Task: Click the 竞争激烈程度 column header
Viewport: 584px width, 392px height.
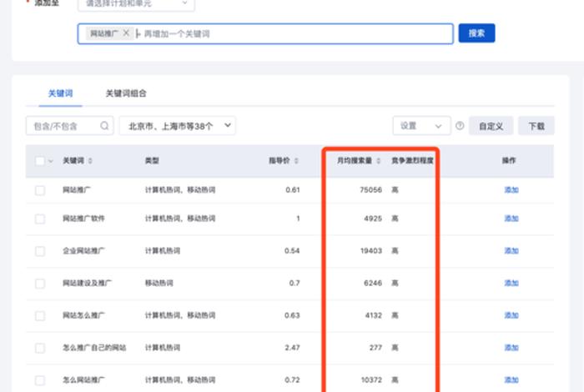Action: (412, 160)
